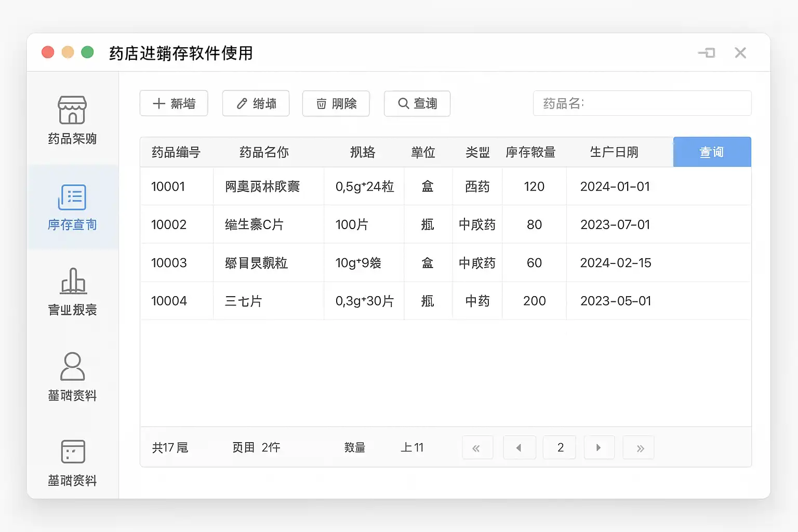
Task: Click the pin window icon in title bar
Action: click(707, 53)
